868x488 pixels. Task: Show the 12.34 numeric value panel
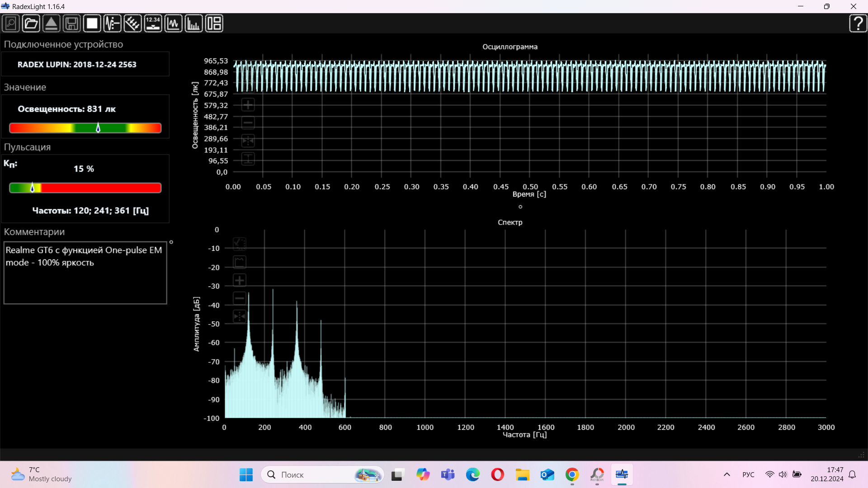[153, 23]
